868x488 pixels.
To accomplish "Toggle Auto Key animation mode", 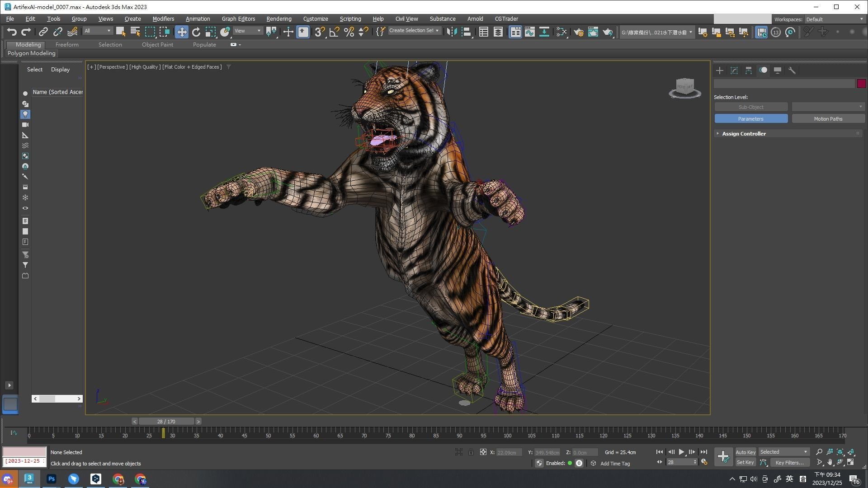I will [x=745, y=452].
